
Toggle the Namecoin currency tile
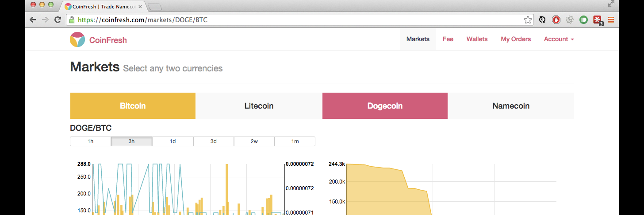[x=511, y=106]
